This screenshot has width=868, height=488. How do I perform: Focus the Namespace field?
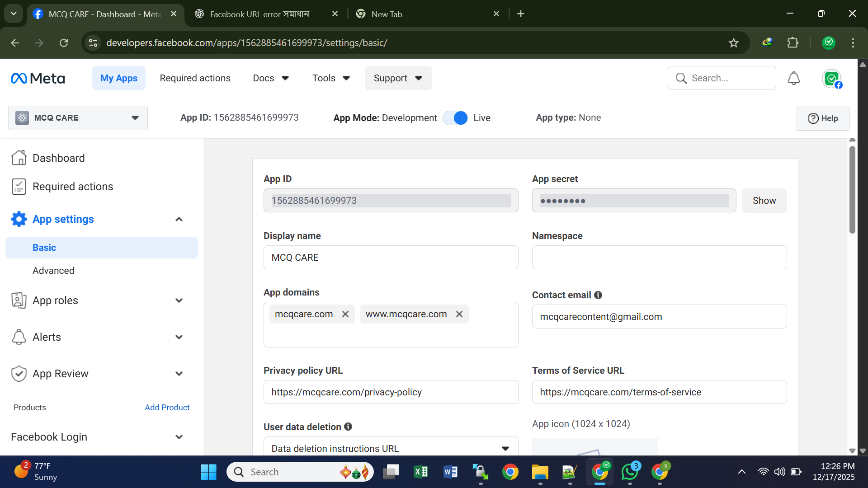click(660, 258)
